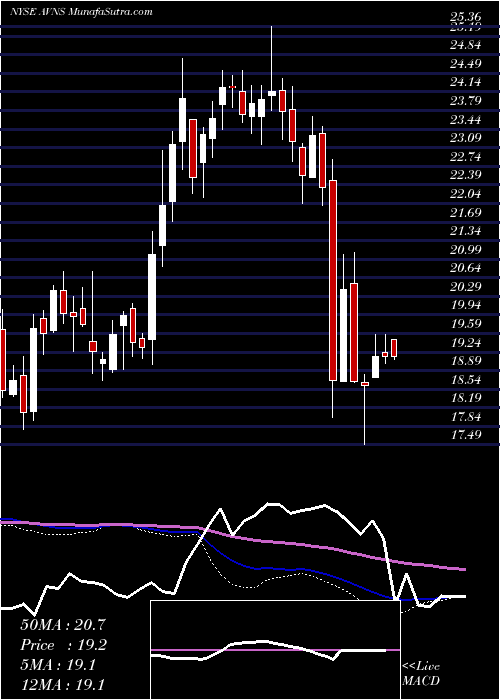Click the 19.24 price axis label

pyautogui.click(x=466, y=342)
